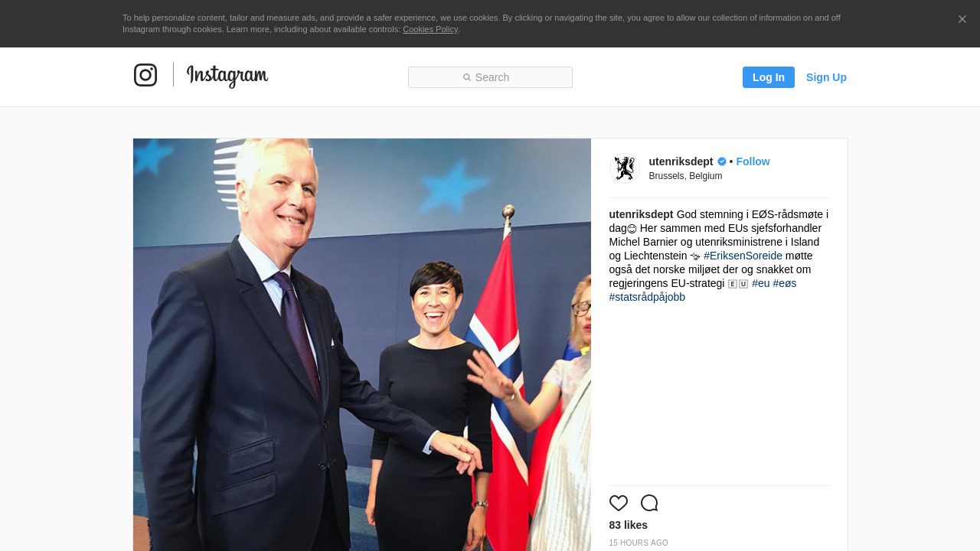Open the Sign Up link
This screenshot has width=980, height=551.
click(826, 77)
